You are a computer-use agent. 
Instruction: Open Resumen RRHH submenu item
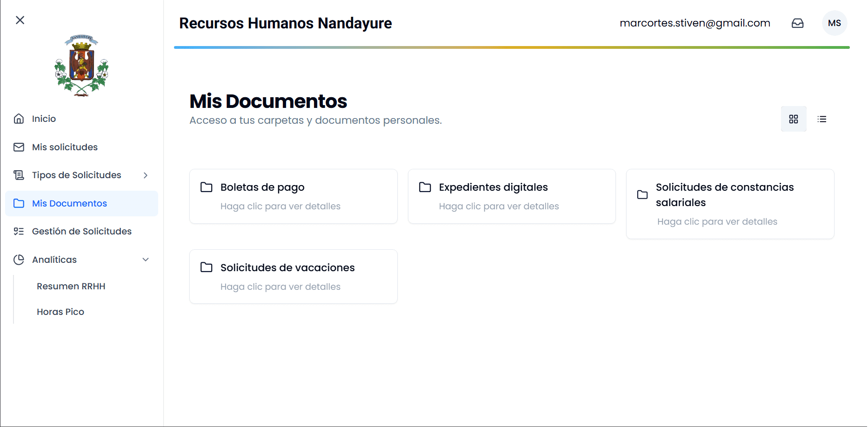tap(71, 286)
